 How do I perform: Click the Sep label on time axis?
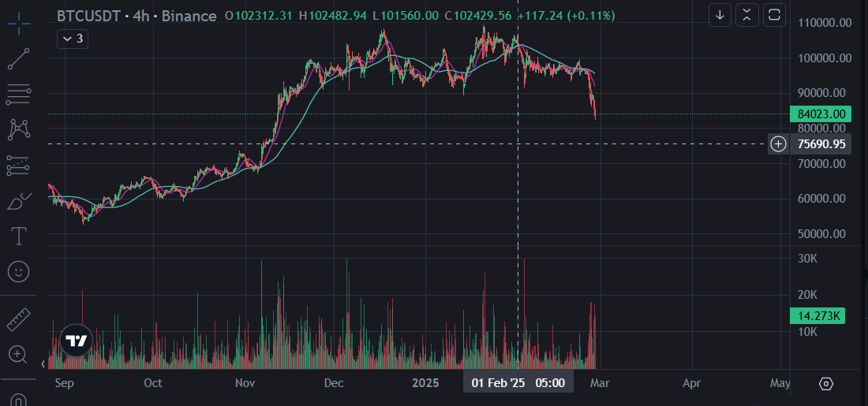tap(65, 383)
